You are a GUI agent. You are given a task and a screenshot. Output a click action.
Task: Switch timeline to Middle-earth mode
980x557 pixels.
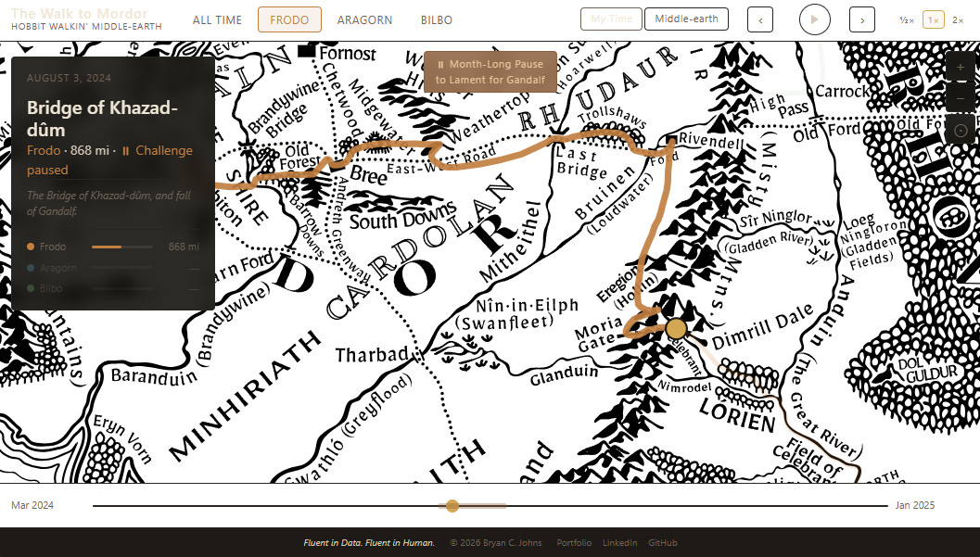point(686,19)
